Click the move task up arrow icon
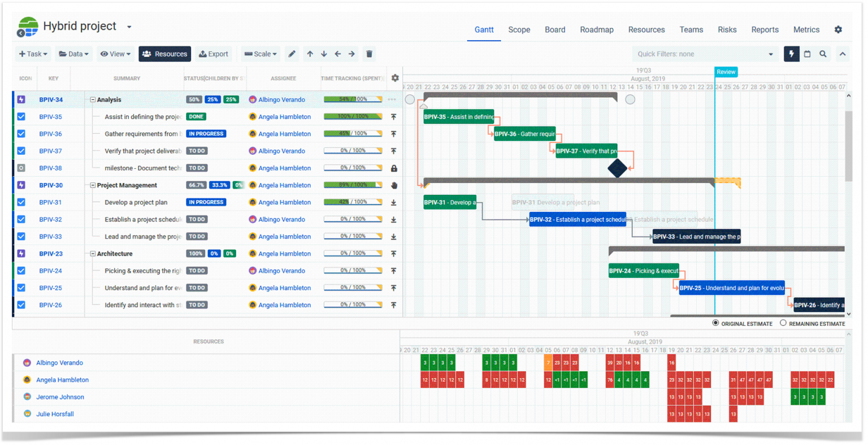Screen dimensions: 868x445 (x=310, y=54)
